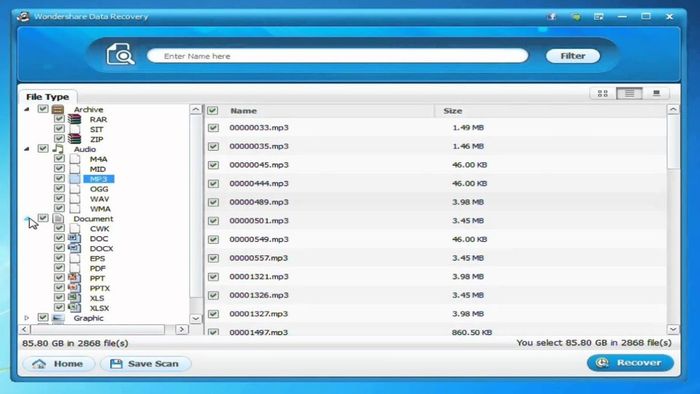
Task: Uncheck the Graphic category checkbox
Action: (43, 317)
